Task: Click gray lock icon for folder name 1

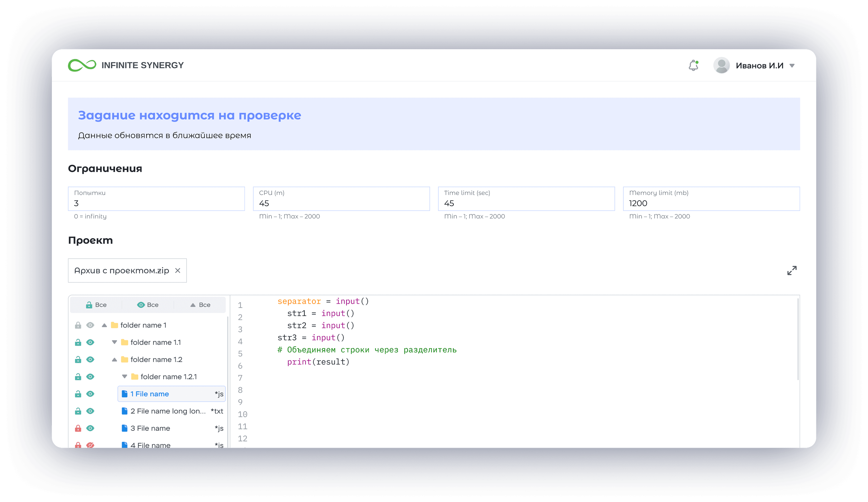Action: tap(78, 325)
